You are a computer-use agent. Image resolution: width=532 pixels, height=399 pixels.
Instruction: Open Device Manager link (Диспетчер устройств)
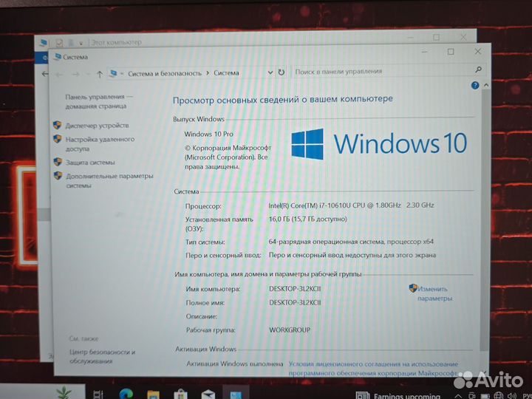[x=97, y=126]
